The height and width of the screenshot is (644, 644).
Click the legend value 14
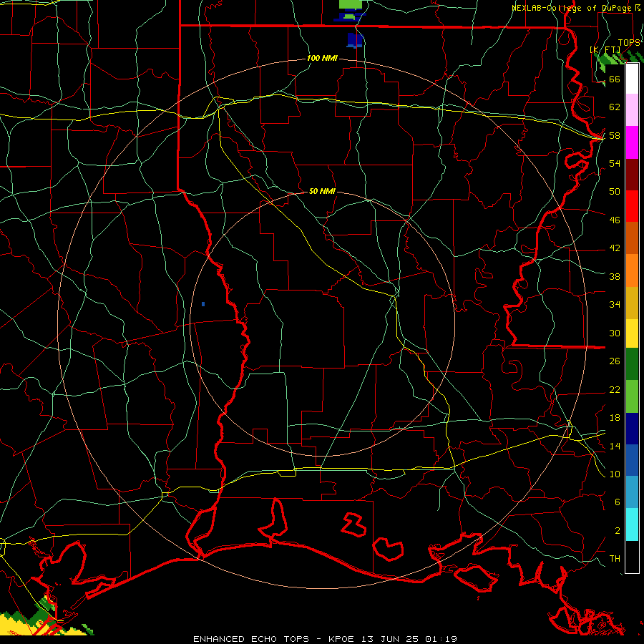(615, 446)
